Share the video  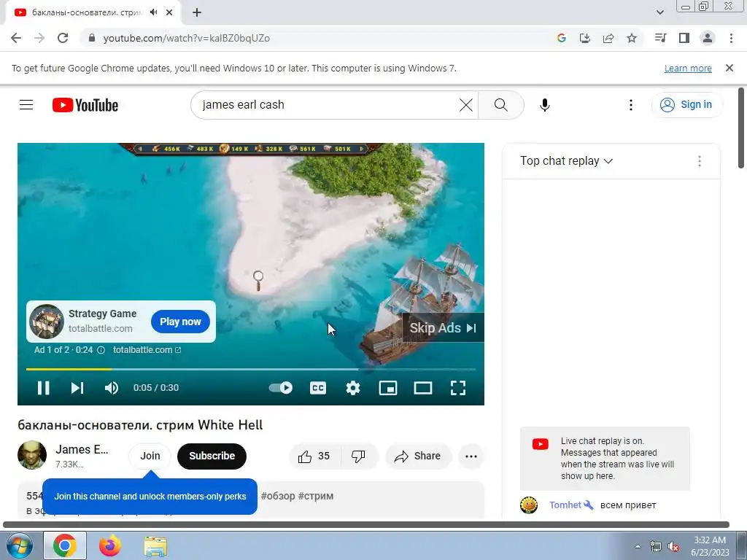tap(417, 456)
